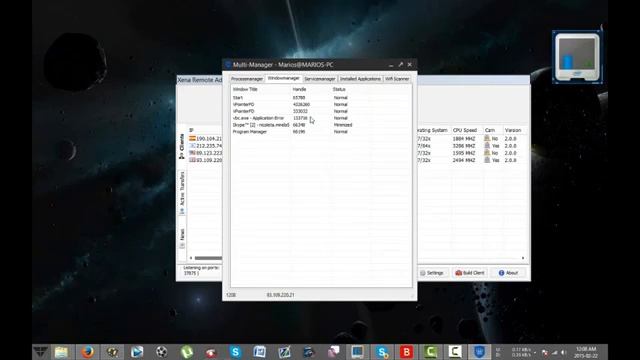Select the Windowmanager tab
The width and height of the screenshot is (640, 360).
click(284, 78)
